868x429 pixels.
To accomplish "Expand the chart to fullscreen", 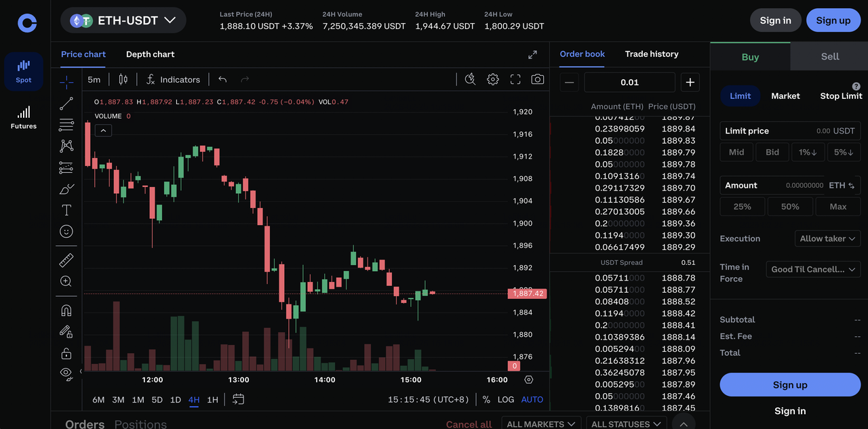I will [515, 79].
